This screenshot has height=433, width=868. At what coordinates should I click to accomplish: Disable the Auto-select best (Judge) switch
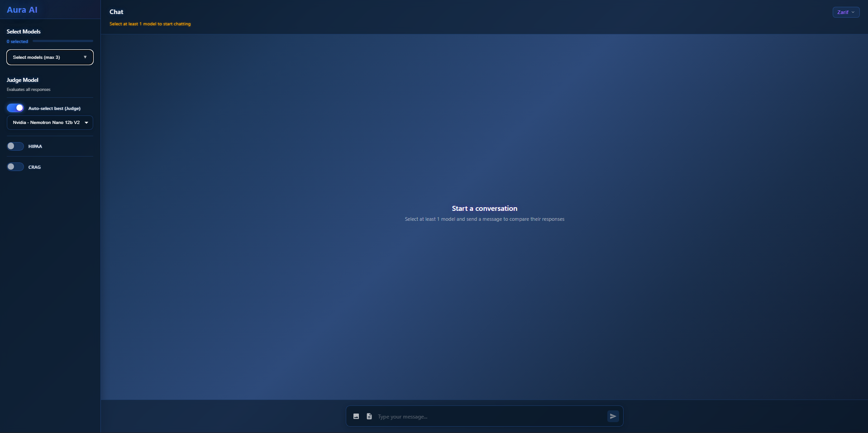[15, 108]
